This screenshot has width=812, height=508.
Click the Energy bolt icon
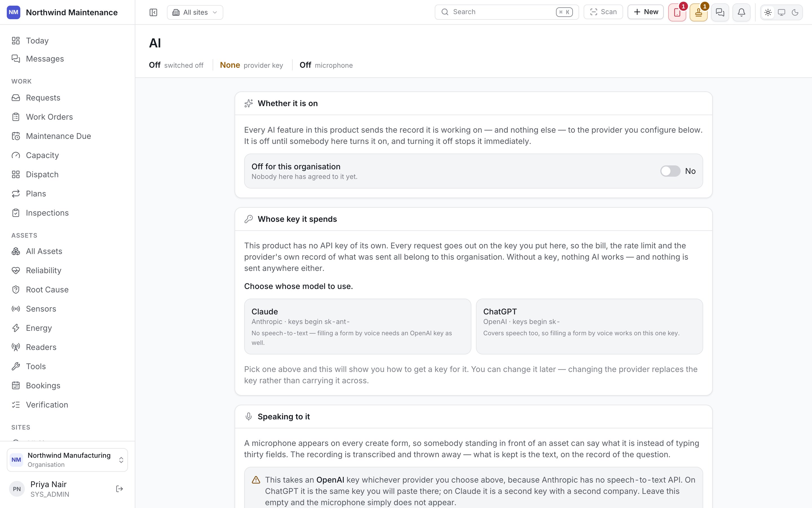[x=16, y=328]
